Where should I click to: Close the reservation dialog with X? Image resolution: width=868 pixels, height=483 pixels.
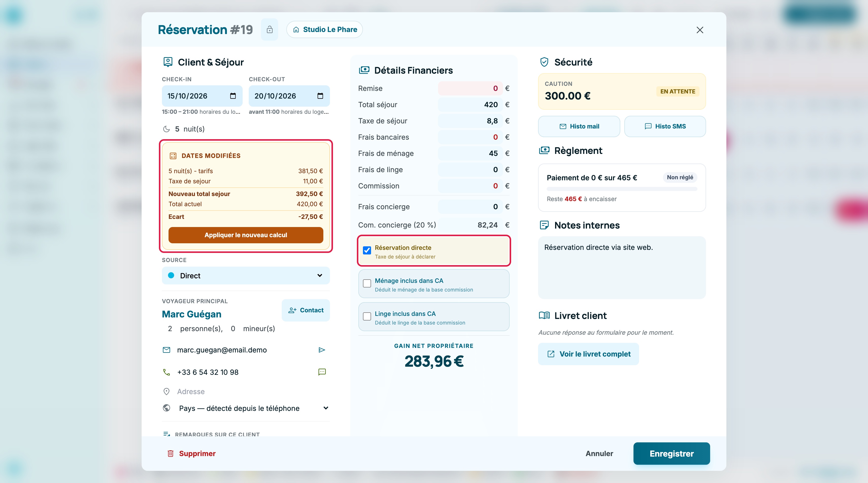[x=700, y=30]
